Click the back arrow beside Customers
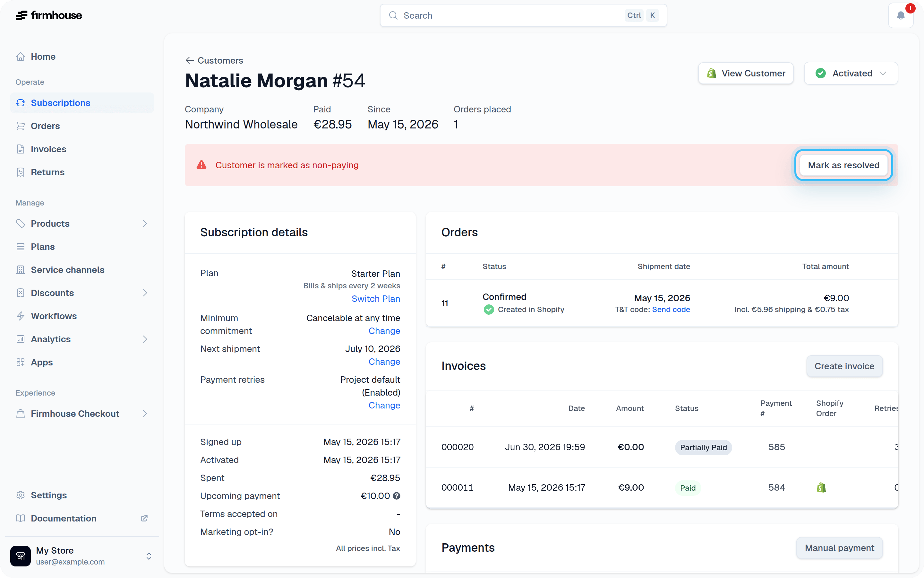The width and height of the screenshot is (924, 578). point(190,60)
